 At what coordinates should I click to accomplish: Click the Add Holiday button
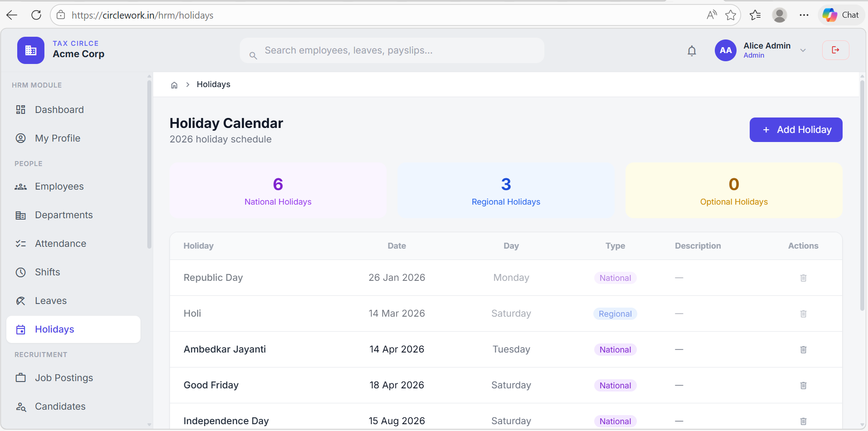[796, 130]
